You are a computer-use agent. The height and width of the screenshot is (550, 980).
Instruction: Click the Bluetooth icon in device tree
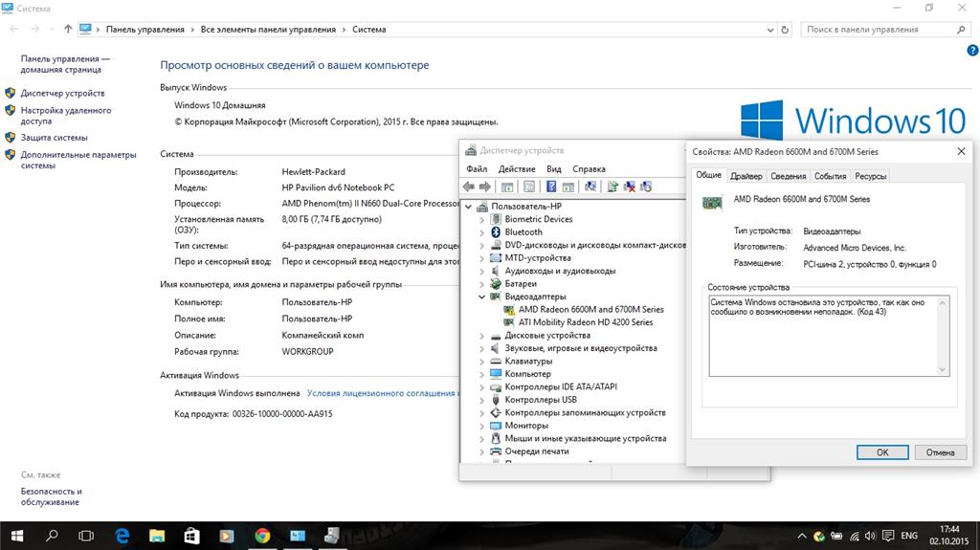tap(496, 231)
